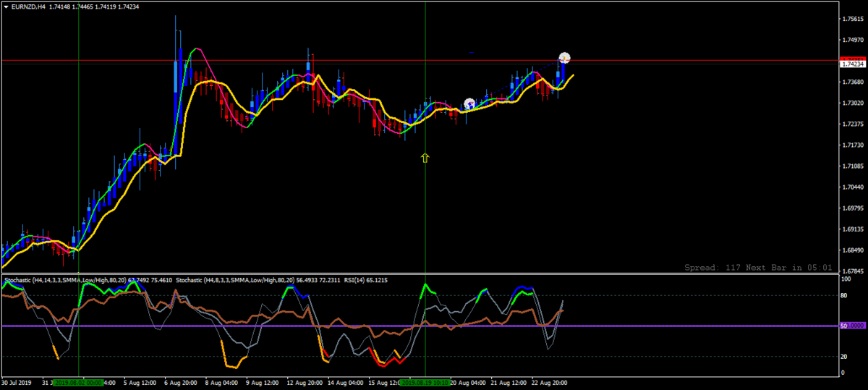The width and height of the screenshot is (868, 390).
Task: Open chart menu arrow beside EURNZD,H4
Action: pyautogui.click(x=7, y=7)
